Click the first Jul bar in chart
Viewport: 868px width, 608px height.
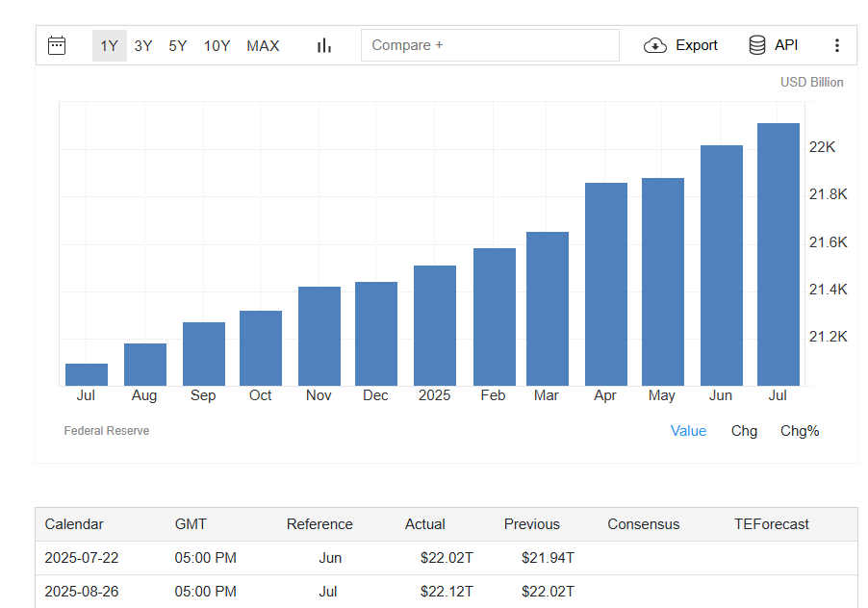(x=87, y=374)
